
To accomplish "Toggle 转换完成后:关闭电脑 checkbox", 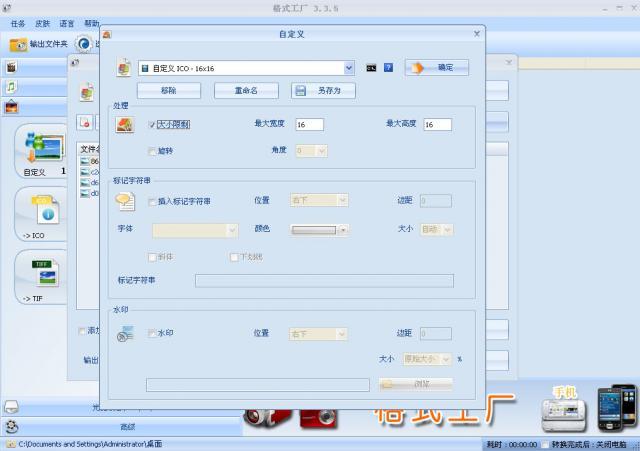I will (x=545, y=444).
